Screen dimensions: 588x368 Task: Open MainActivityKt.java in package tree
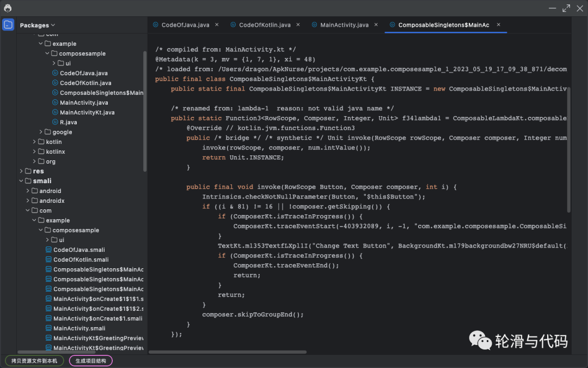pyautogui.click(x=87, y=112)
